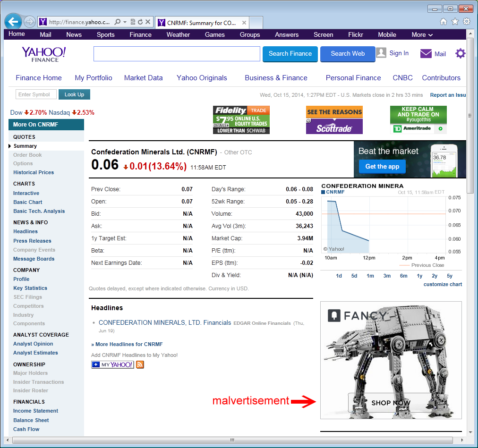Open the Cash Flow link

point(26,429)
